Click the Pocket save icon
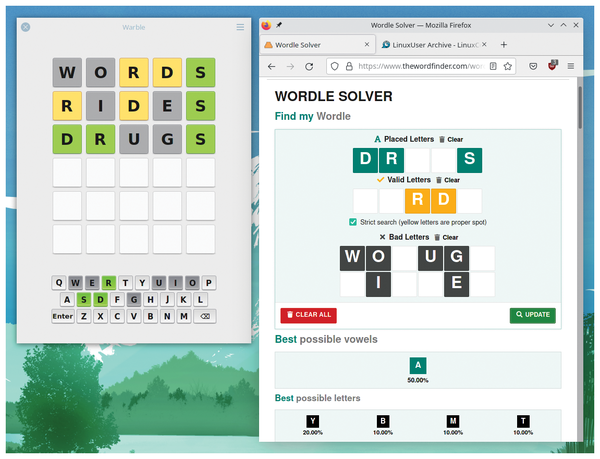The height and width of the screenshot is (459, 600). point(532,66)
